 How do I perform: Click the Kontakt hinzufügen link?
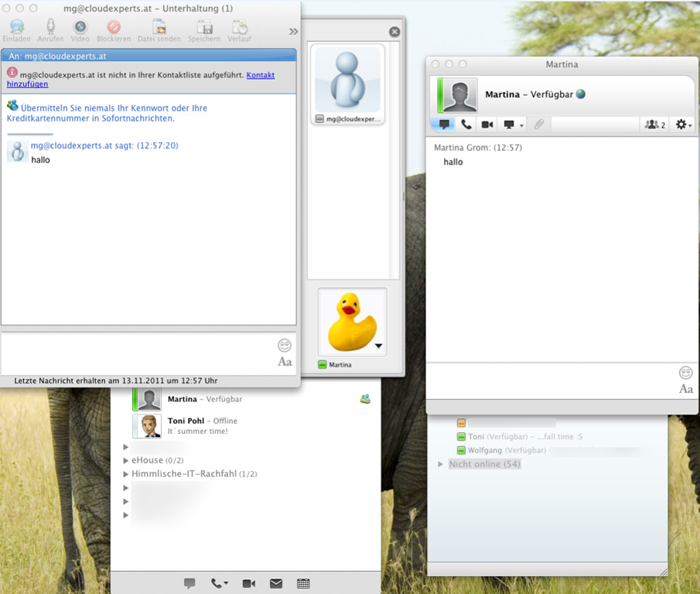pos(261,75)
